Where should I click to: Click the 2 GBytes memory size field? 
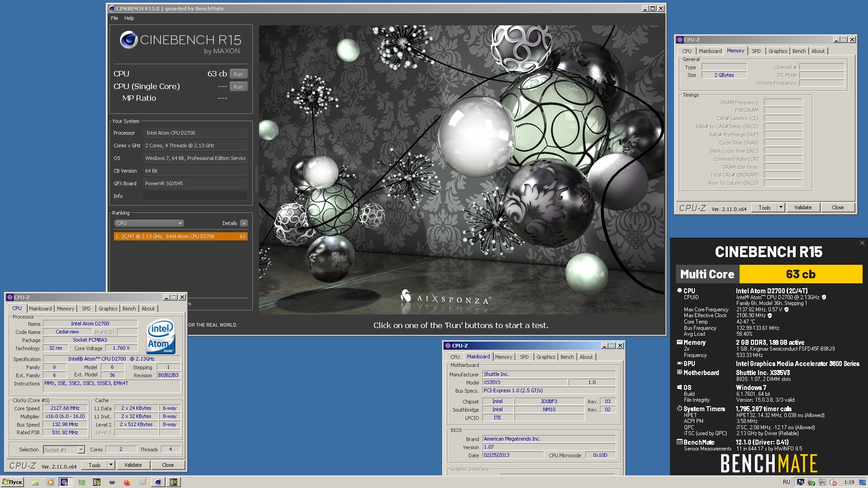724,75
